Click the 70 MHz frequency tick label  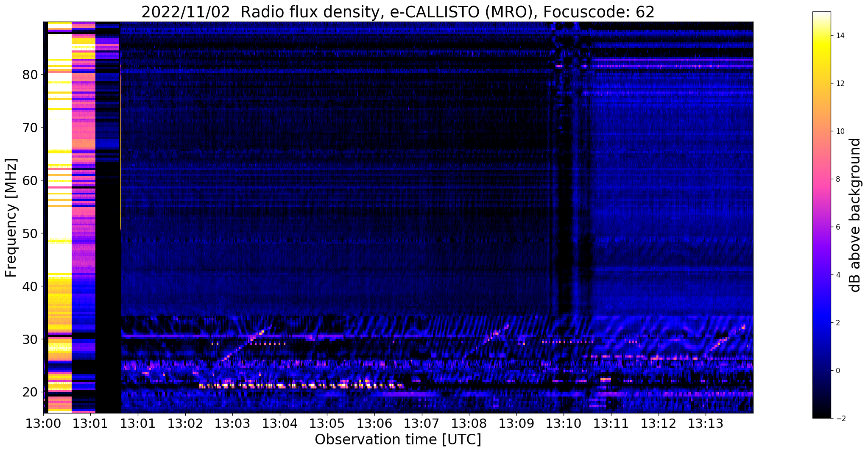[30, 128]
